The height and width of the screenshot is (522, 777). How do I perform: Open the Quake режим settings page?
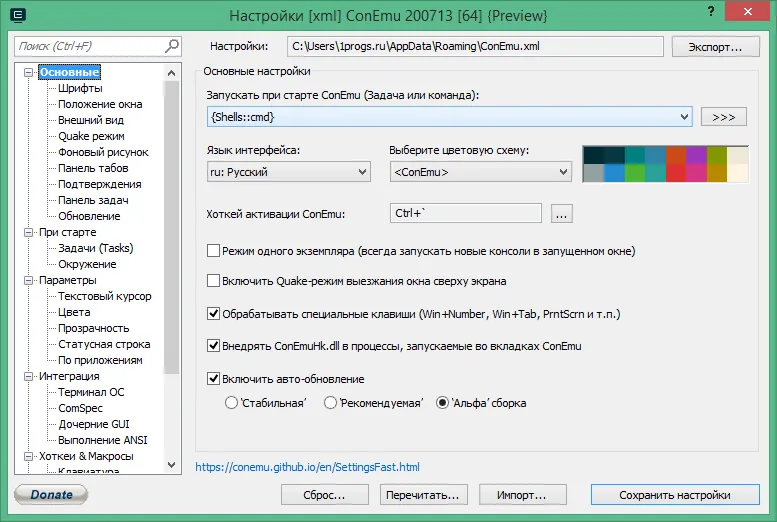coord(91,136)
